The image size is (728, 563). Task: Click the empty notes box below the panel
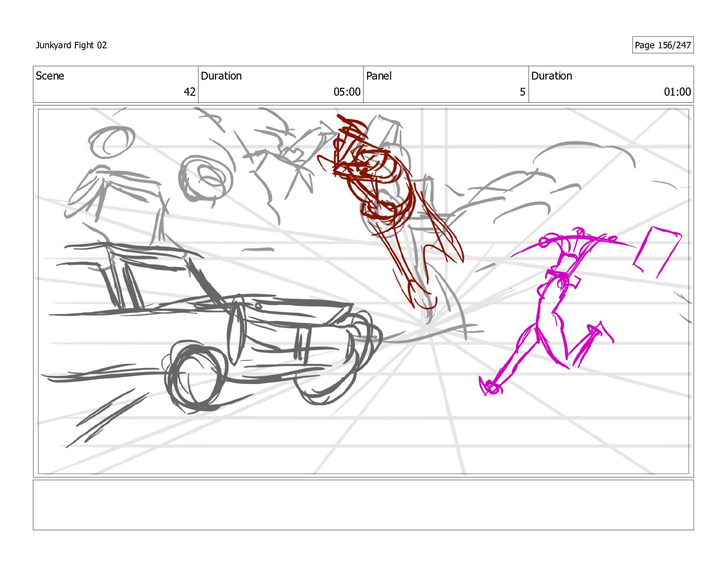tap(363, 505)
